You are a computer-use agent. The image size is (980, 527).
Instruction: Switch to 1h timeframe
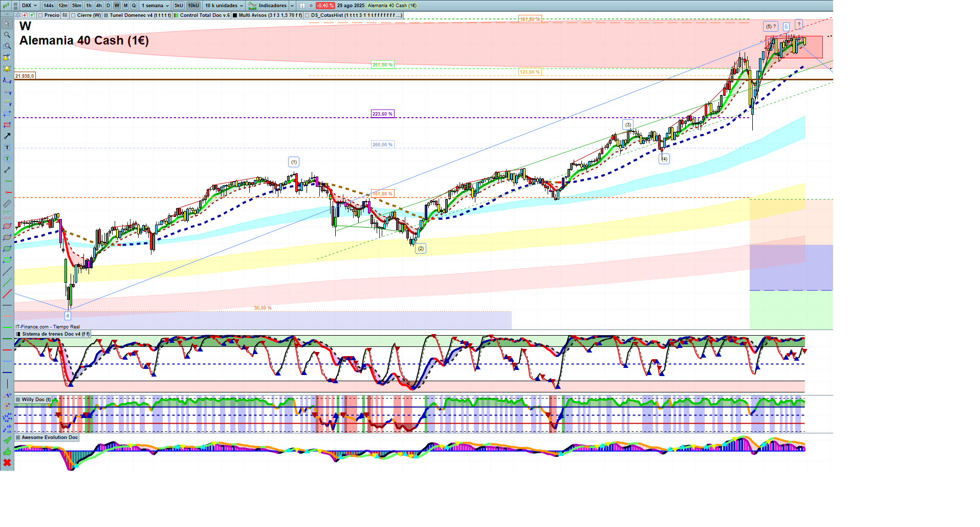(x=89, y=6)
